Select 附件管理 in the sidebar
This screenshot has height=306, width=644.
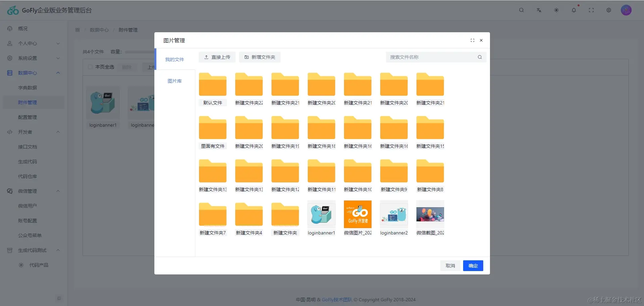34,102
